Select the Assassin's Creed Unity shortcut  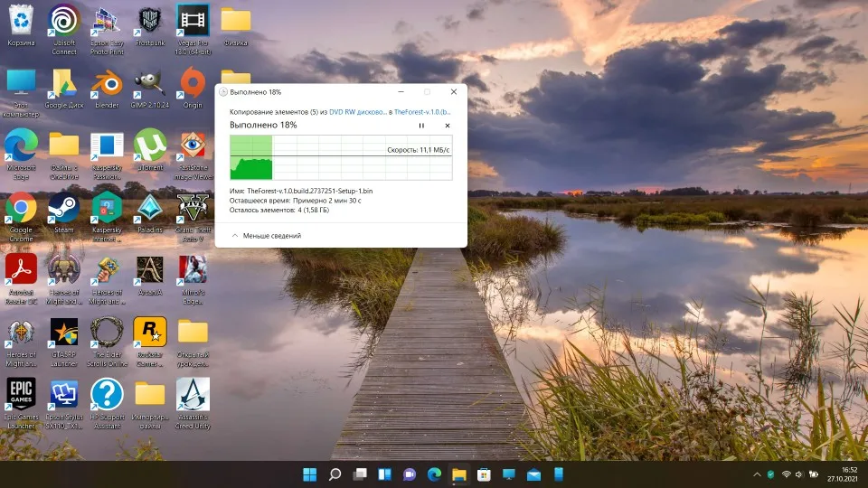(x=193, y=404)
